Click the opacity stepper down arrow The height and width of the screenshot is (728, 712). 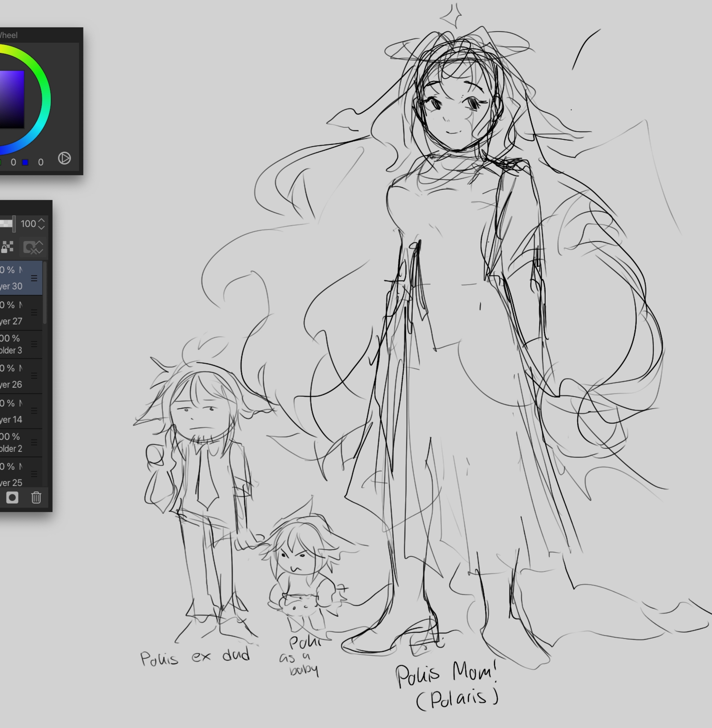click(x=41, y=227)
